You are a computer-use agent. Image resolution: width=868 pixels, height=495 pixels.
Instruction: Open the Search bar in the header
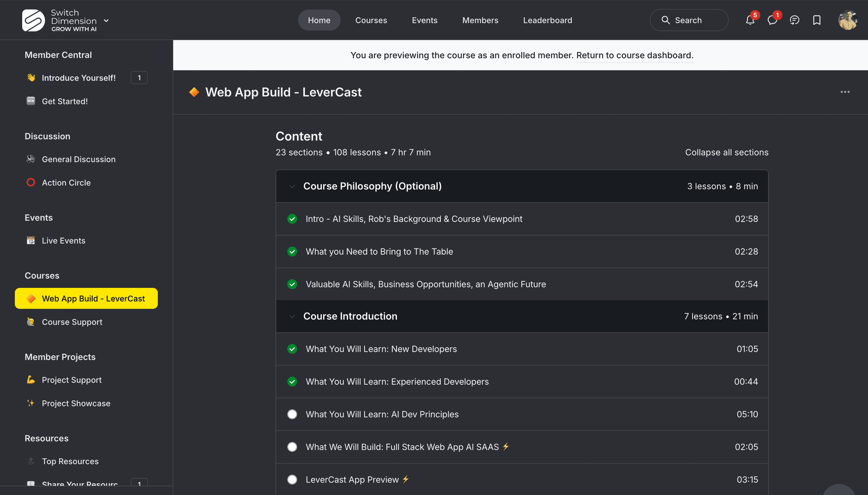pyautogui.click(x=688, y=20)
